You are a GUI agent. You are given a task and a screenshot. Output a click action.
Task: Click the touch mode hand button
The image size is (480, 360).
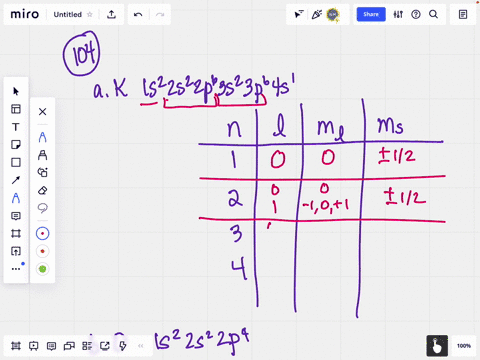(x=437, y=346)
